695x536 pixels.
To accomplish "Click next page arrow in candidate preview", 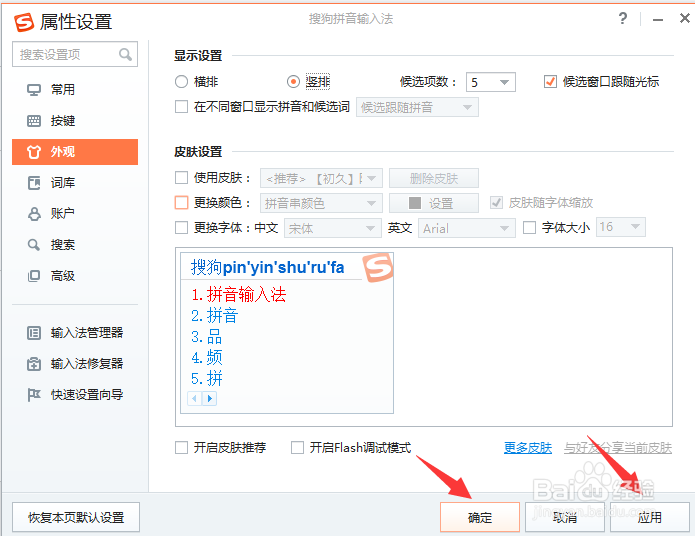I will pyautogui.click(x=210, y=399).
